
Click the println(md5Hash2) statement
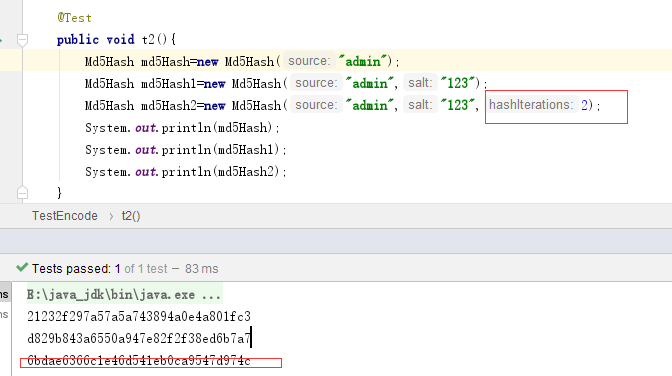[186, 172]
